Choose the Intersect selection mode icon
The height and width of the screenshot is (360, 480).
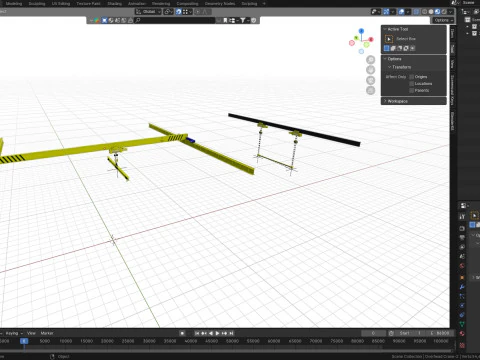pyautogui.click(x=412, y=48)
